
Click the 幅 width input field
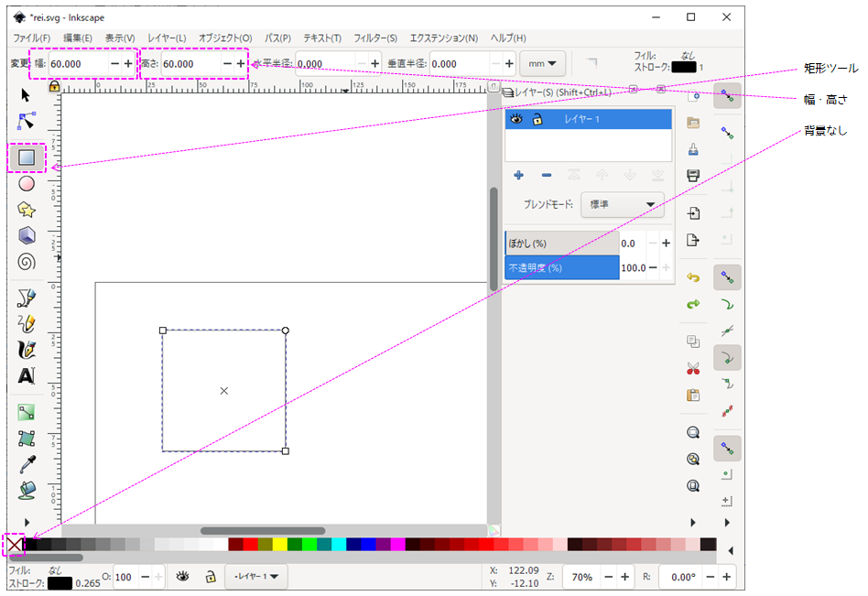pos(79,64)
